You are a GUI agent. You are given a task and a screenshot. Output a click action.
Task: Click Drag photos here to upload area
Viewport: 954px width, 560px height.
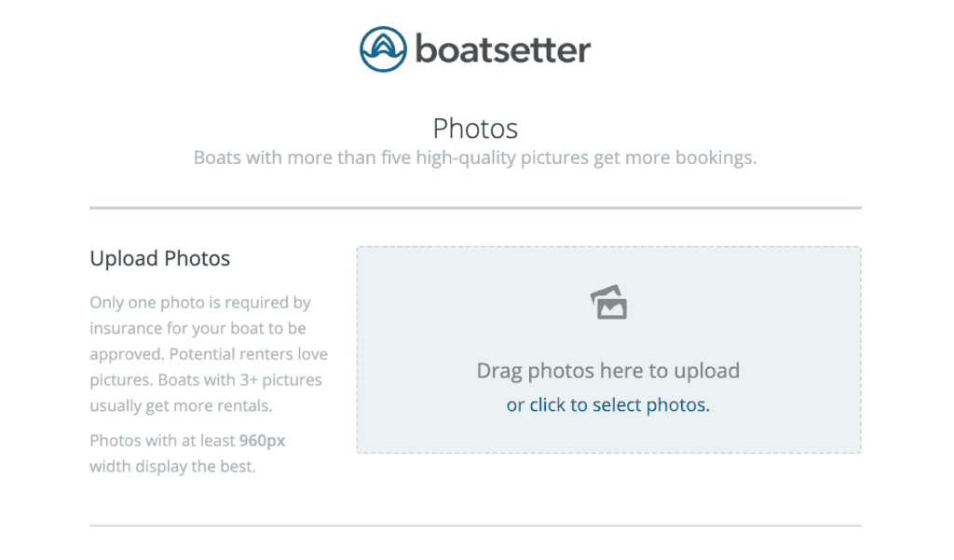tap(608, 370)
